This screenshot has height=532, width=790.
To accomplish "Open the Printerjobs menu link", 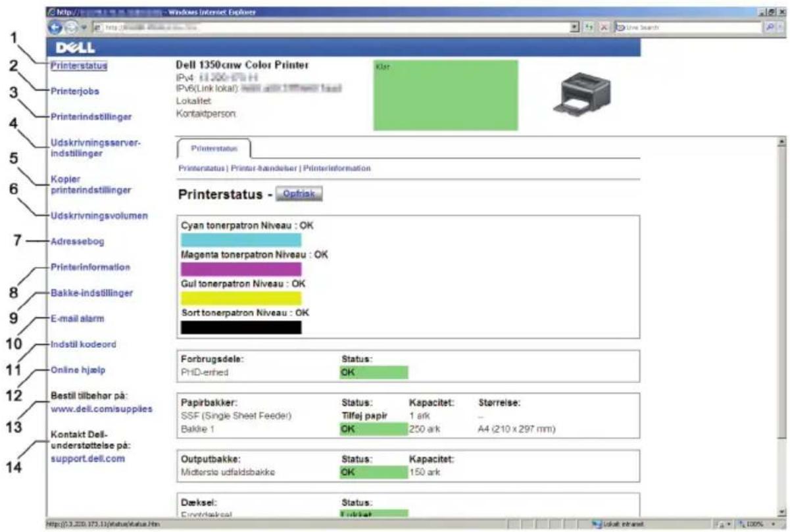I will (75, 91).
